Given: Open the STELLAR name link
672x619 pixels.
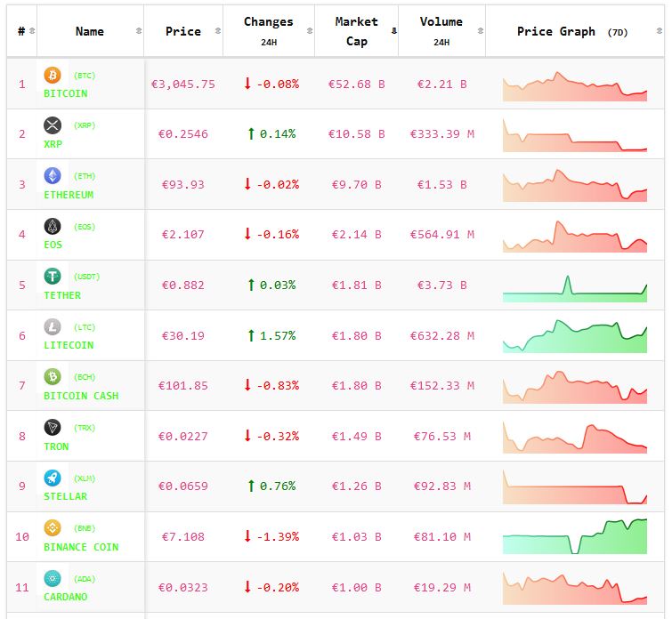Looking at the screenshot, I should (x=66, y=496).
